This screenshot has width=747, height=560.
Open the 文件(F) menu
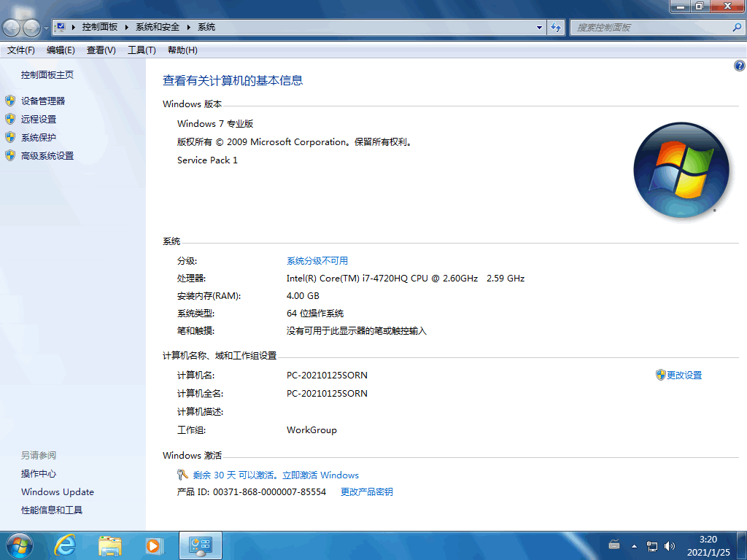tap(20, 50)
